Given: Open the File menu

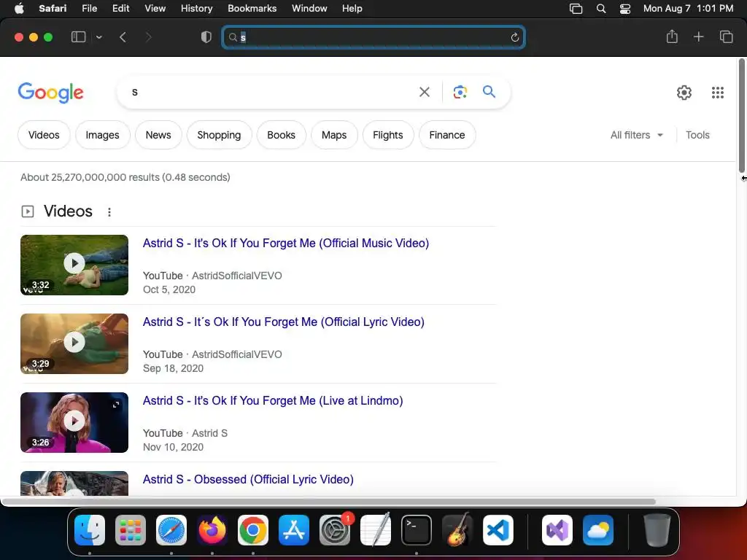Looking at the screenshot, I should click(x=90, y=9).
